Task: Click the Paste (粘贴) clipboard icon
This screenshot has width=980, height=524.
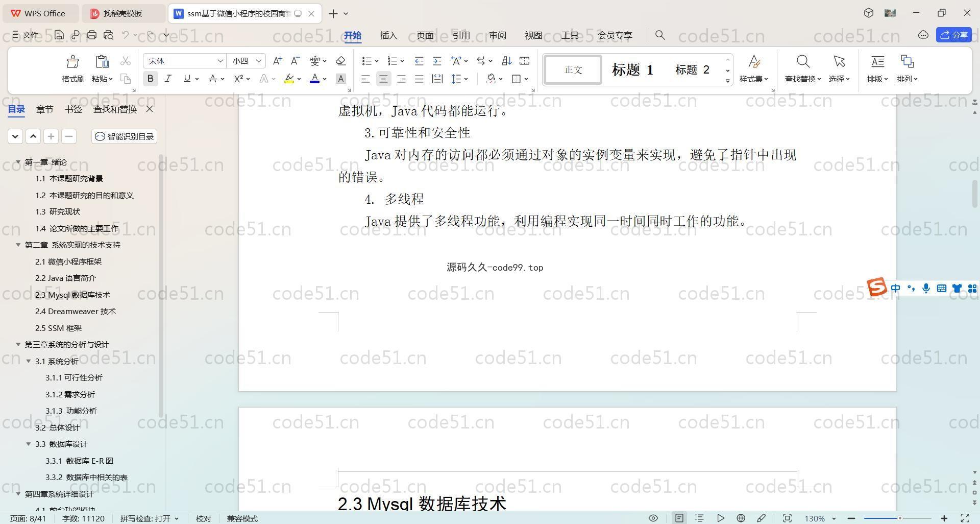Action: coord(102,62)
